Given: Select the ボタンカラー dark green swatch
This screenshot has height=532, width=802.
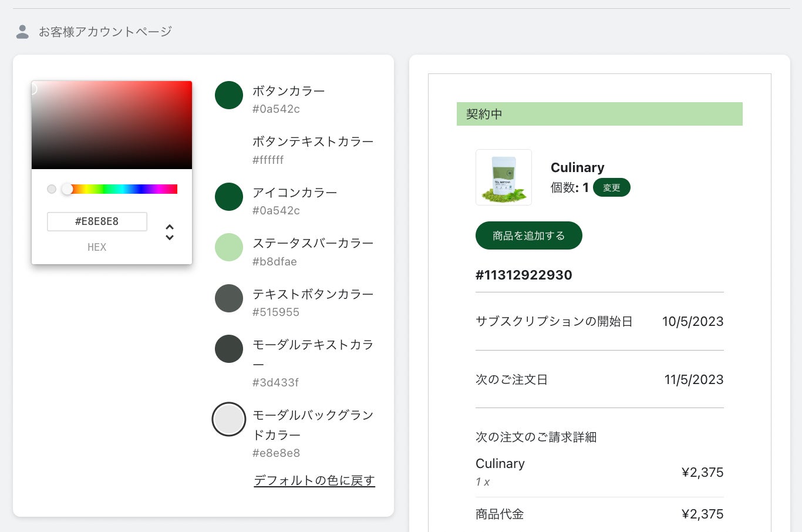Looking at the screenshot, I should [x=229, y=95].
